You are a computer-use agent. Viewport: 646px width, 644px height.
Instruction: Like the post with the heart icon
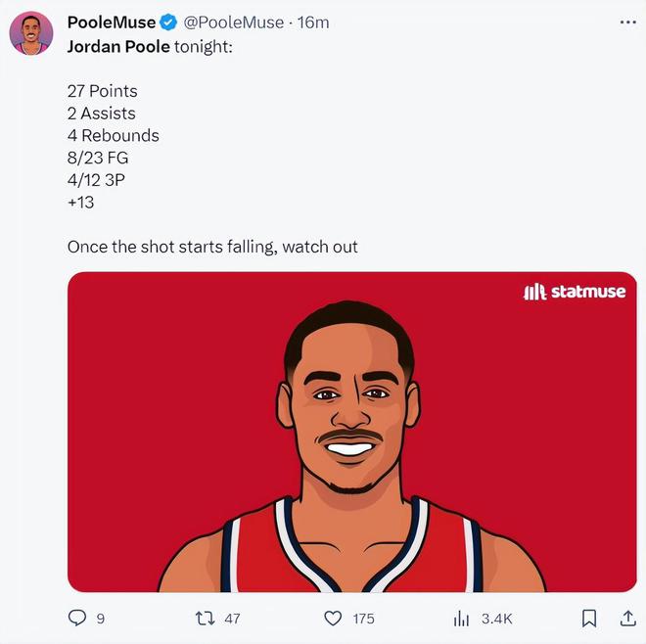(333, 619)
